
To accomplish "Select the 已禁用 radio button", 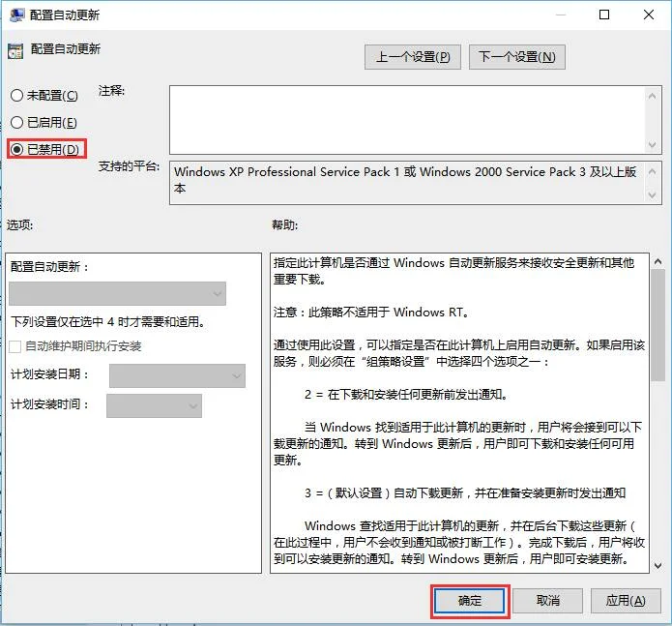I will [16, 150].
